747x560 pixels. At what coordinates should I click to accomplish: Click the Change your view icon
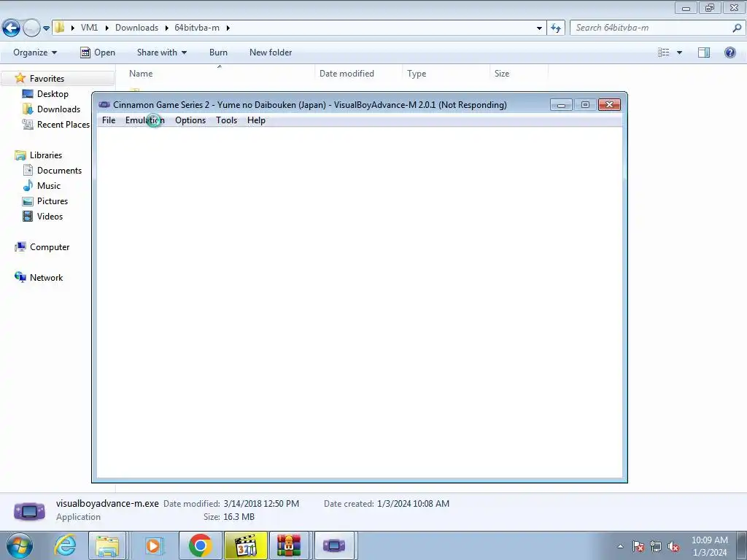(664, 52)
